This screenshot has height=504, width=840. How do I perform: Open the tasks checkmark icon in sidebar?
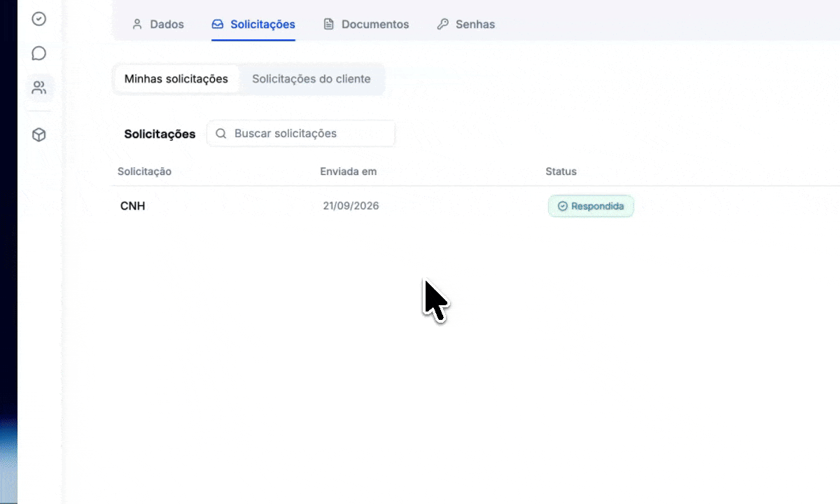pyautogui.click(x=39, y=19)
